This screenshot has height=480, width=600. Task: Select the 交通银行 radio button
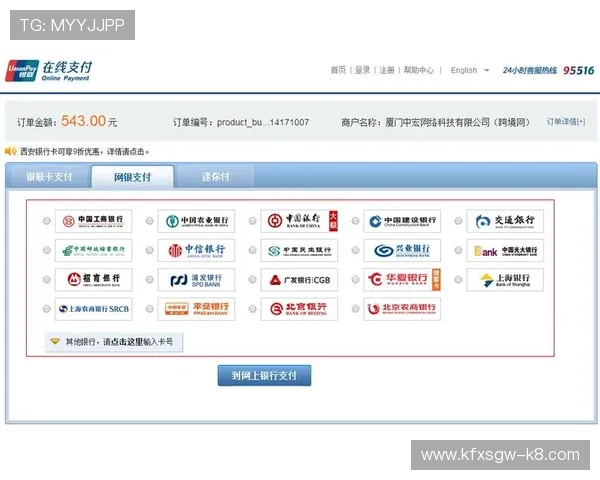(458, 221)
